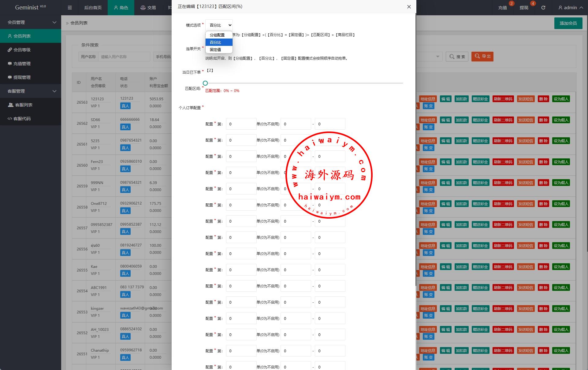Click the 搜索 magnifier button
Screen dimensions: 588x370
(x=457, y=57)
